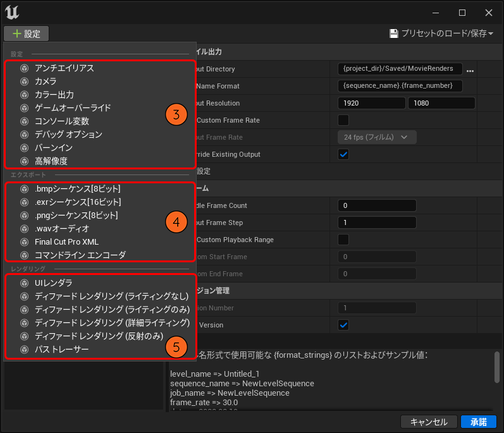The width and height of the screenshot is (504, 433).
Task: Click the icon beside コンソール変数
Action: click(25, 121)
